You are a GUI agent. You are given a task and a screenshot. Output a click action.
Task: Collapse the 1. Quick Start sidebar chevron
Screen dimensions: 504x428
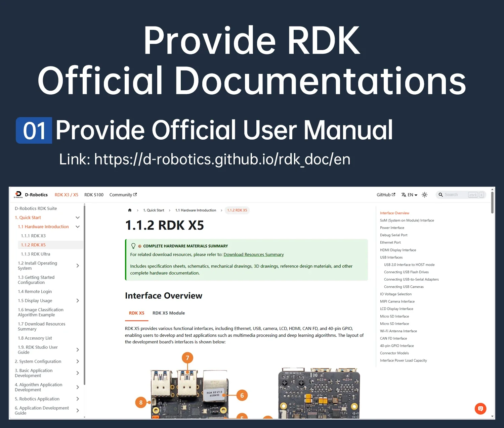point(78,218)
